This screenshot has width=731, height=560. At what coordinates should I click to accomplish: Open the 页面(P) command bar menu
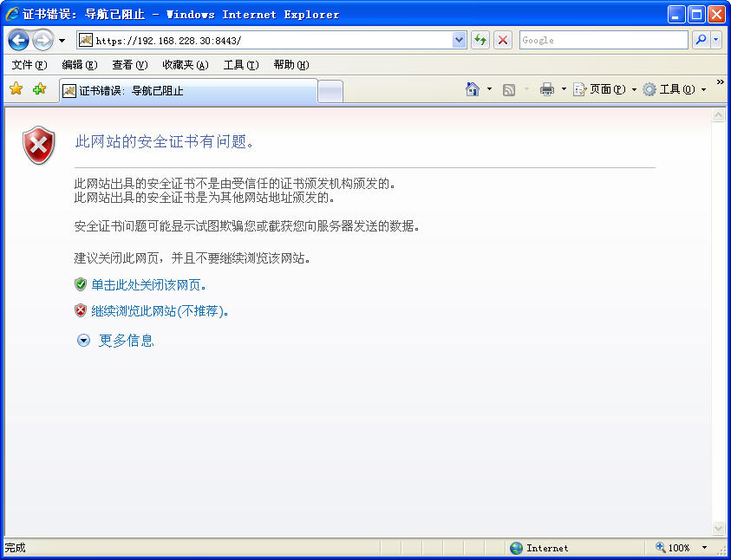(604, 89)
